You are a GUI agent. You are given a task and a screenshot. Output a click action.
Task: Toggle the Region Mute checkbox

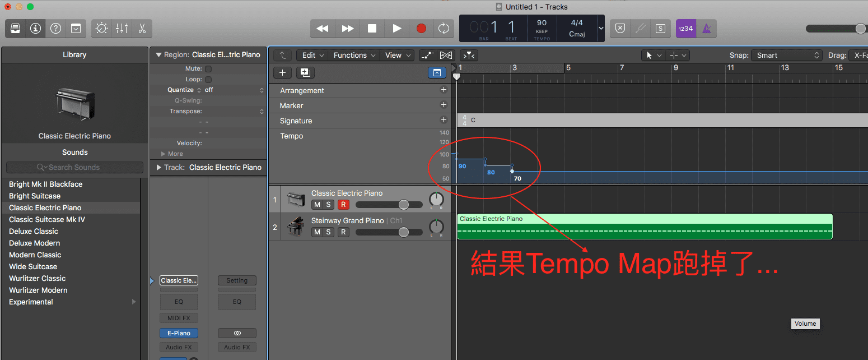208,69
